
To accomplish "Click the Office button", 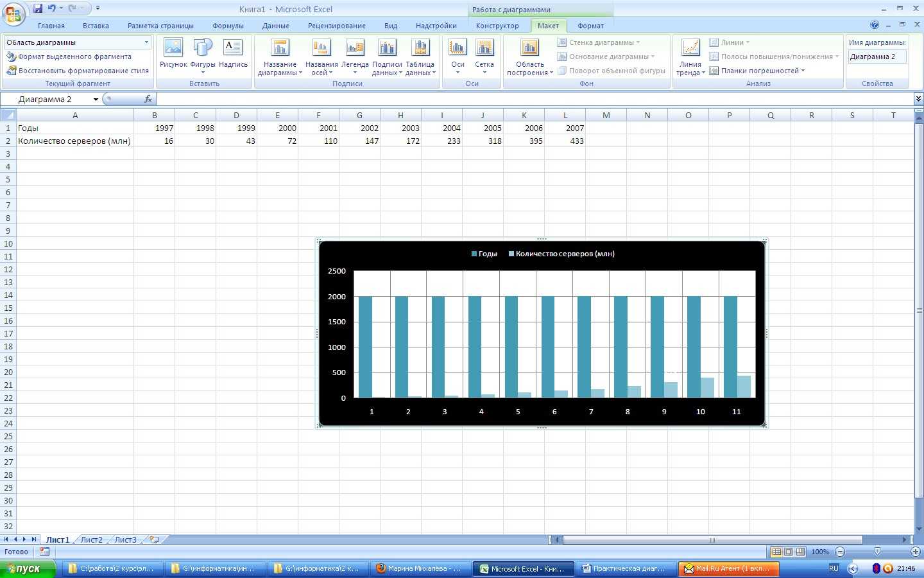I will [13, 13].
